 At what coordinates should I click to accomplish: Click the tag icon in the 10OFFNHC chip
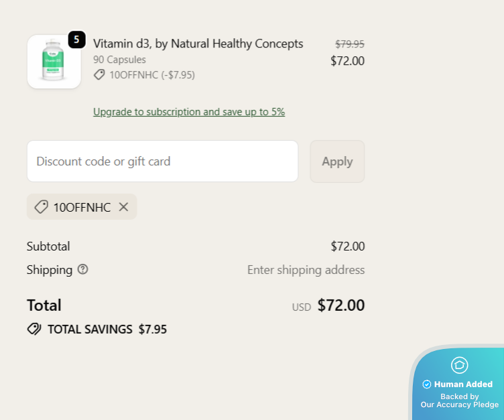click(41, 207)
